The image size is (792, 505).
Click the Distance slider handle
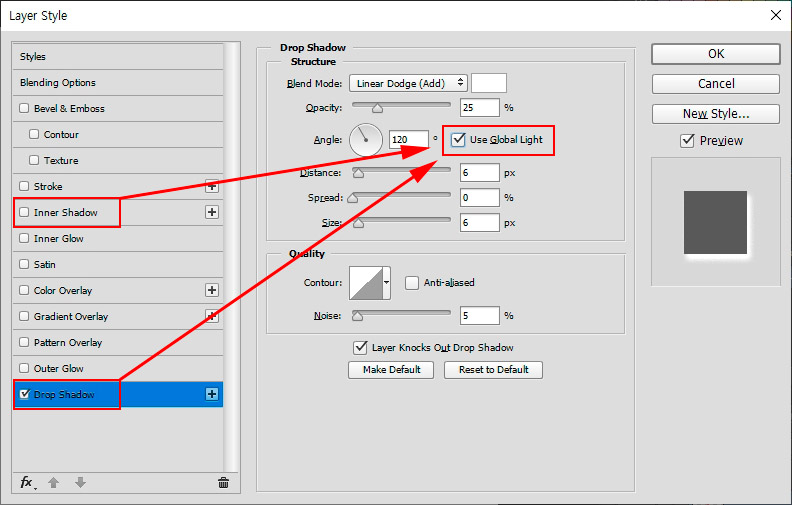(x=358, y=173)
